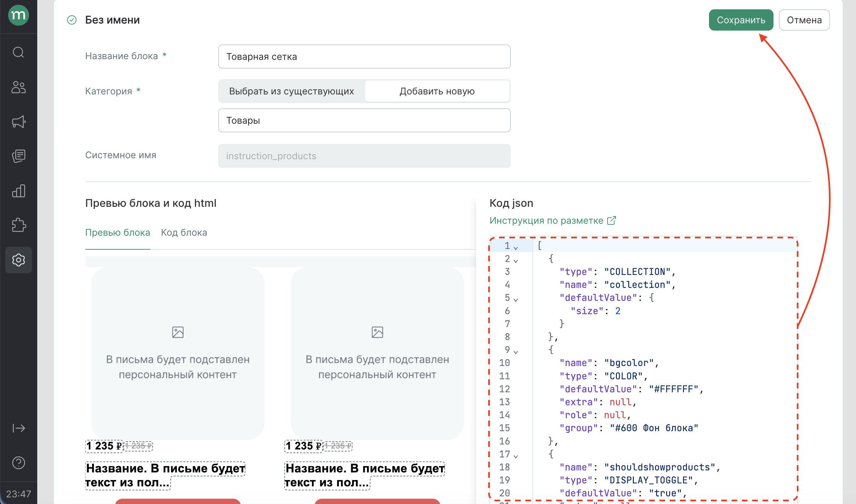This screenshot has height=504, width=856.
Task: Open the integrations puzzle icon
Action: [x=18, y=225]
